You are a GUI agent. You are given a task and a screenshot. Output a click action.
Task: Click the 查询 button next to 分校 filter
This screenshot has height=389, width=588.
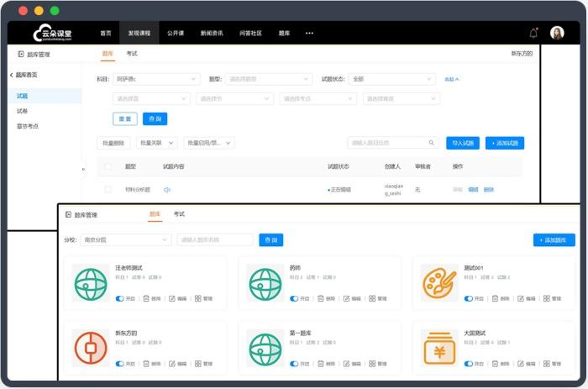pos(271,240)
